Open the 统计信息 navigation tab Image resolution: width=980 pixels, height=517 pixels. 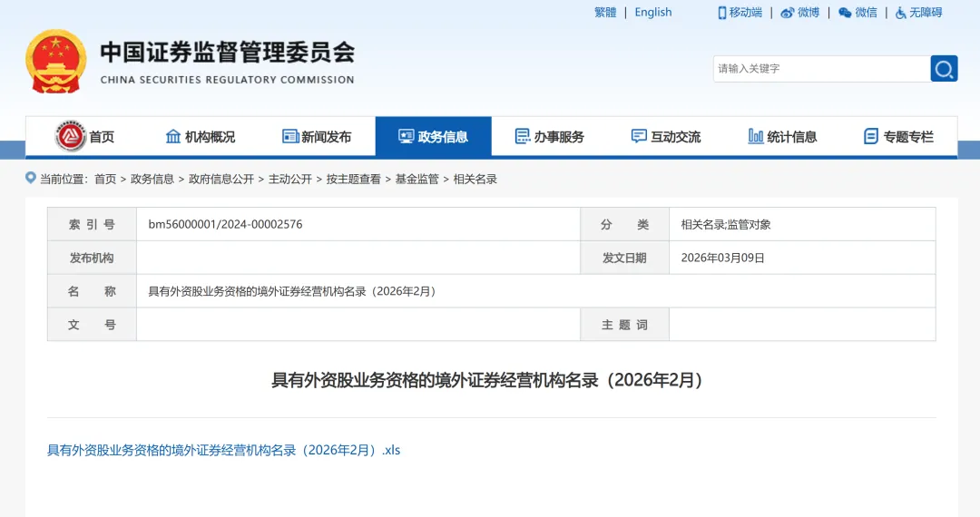point(782,136)
